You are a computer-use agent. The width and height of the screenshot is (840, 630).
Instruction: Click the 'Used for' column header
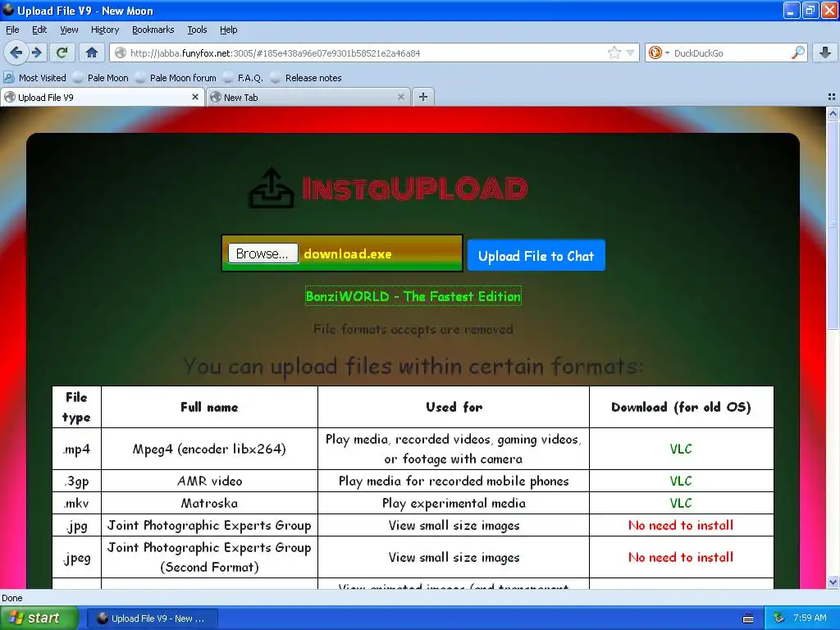tap(454, 407)
